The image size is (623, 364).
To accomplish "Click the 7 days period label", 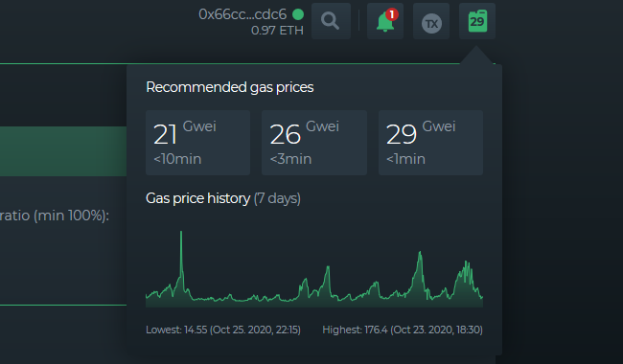I will pos(277,198).
